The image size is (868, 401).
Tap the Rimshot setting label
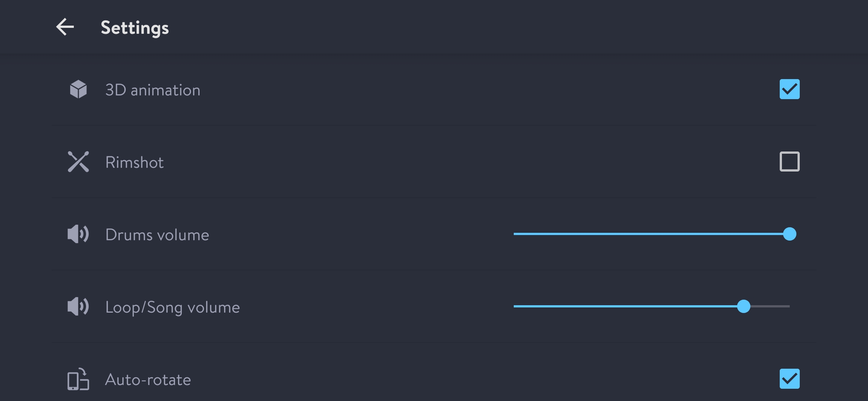[x=134, y=162]
